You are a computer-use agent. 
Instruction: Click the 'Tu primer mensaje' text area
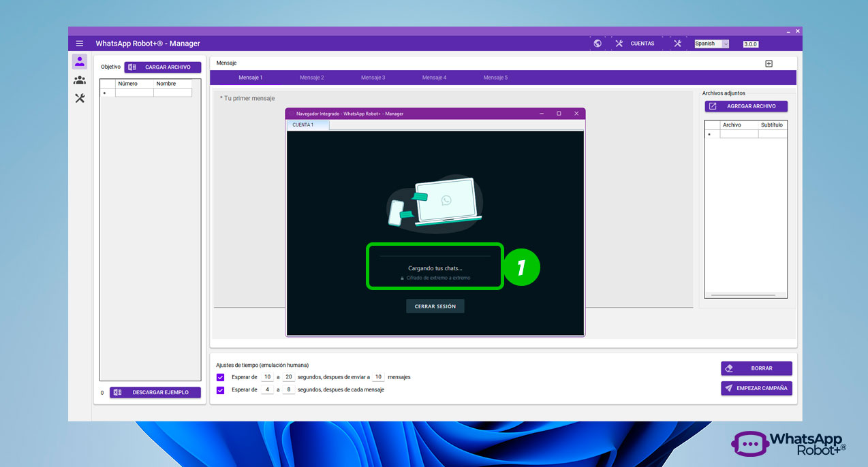(453, 199)
